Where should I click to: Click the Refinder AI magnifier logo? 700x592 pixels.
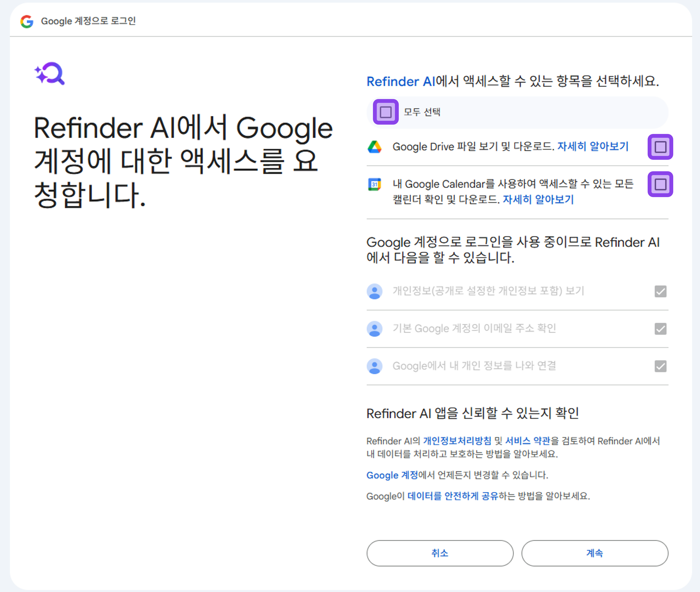50,73
